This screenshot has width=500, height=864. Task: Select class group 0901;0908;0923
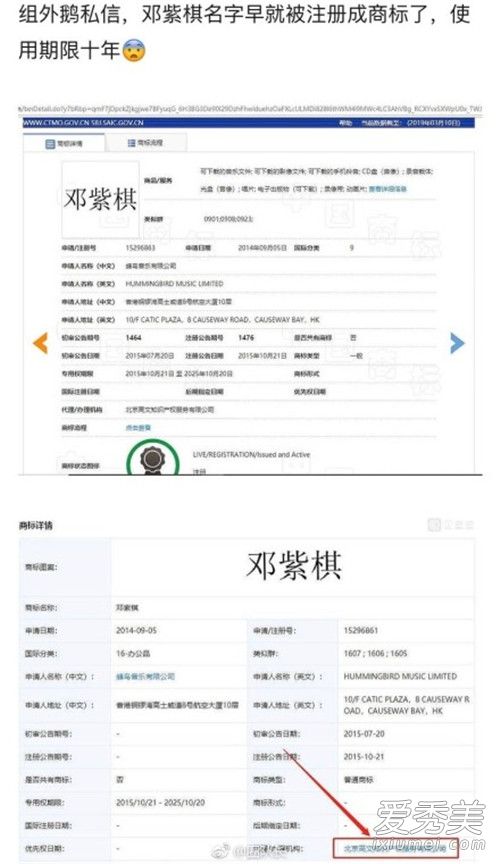[x=228, y=219]
